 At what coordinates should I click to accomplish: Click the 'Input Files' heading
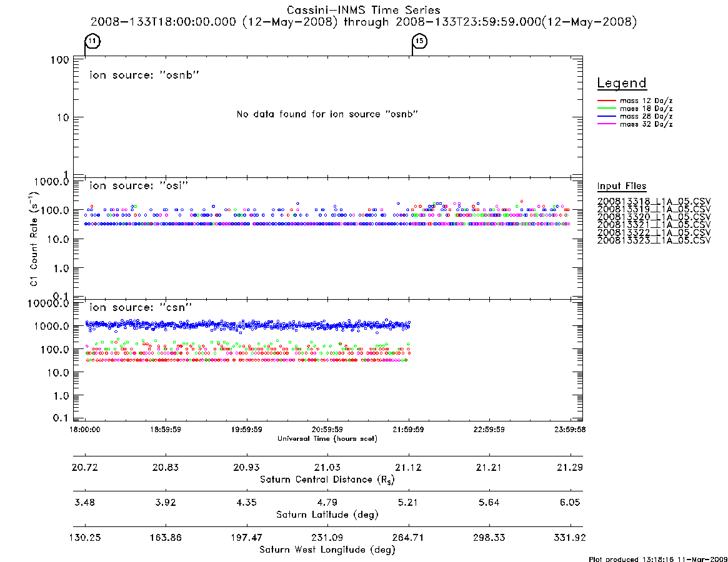click(x=622, y=186)
